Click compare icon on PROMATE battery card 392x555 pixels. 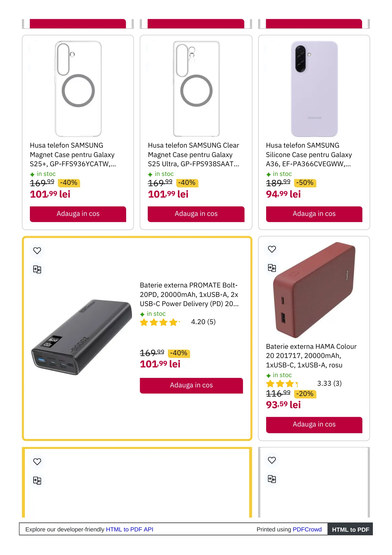(37, 269)
